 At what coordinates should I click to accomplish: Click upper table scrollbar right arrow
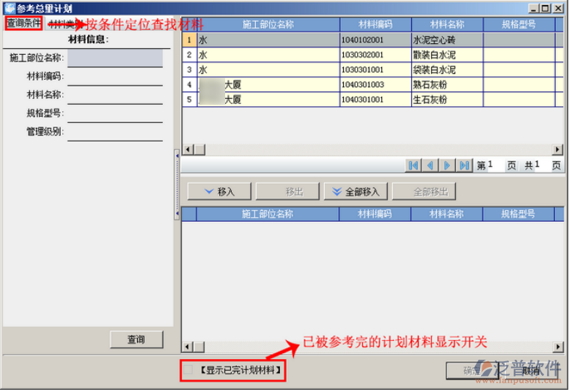click(557, 149)
